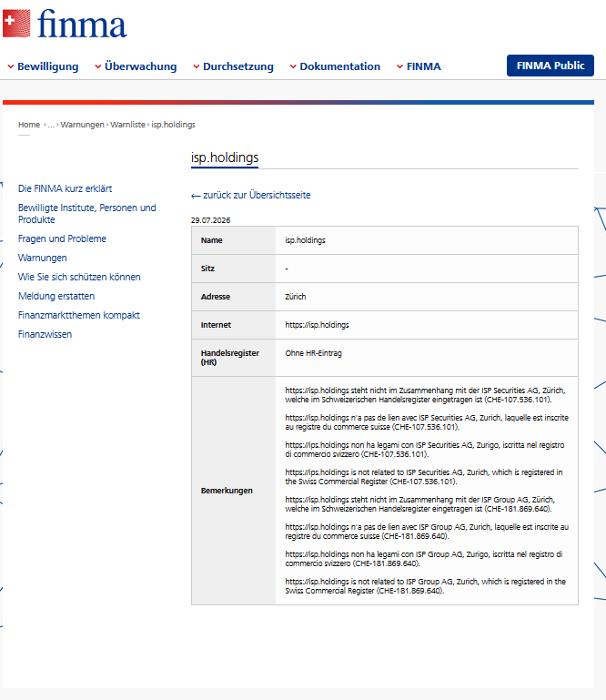Open Wie Sie sich schützen können
Image resolution: width=606 pixels, height=700 pixels.
[79, 278]
